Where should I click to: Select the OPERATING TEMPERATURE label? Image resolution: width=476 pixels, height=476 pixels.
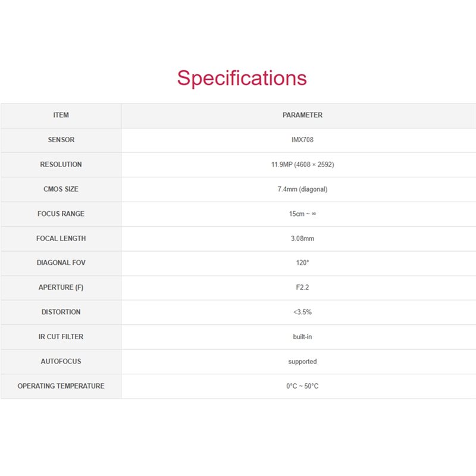point(61,386)
